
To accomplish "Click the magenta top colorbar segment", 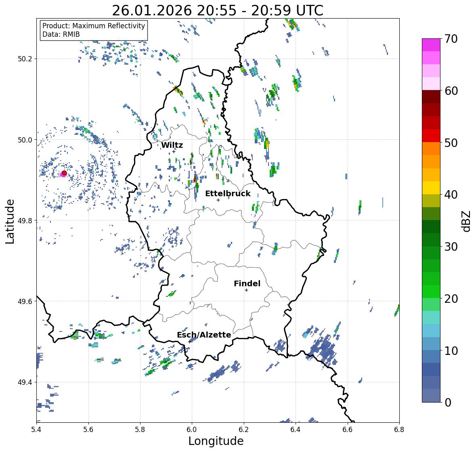I will 431,45.
